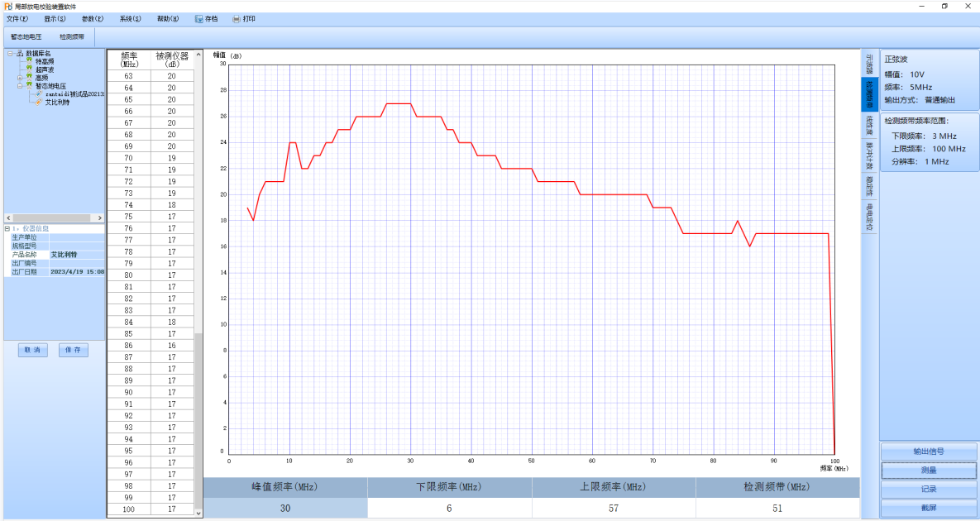The width and height of the screenshot is (980, 521).
Task: Click the 数据库名 root database icon
Action: point(19,54)
